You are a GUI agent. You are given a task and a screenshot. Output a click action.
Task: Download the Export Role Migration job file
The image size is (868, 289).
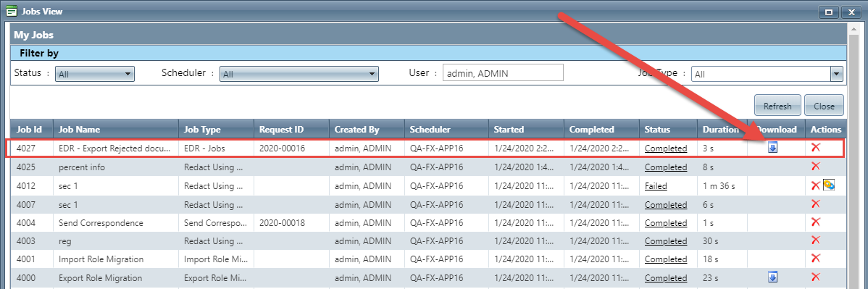coord(773,277)
